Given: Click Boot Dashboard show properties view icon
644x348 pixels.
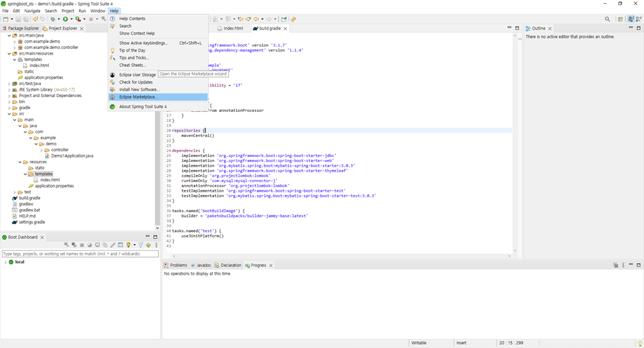Looking at the screenshot, I should point(120,245).
